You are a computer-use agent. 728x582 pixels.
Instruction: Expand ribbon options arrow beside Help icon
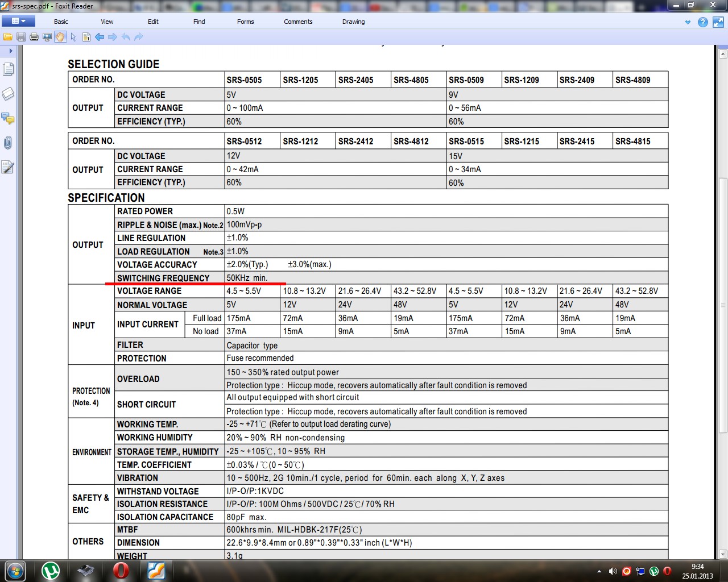(688, 22)
